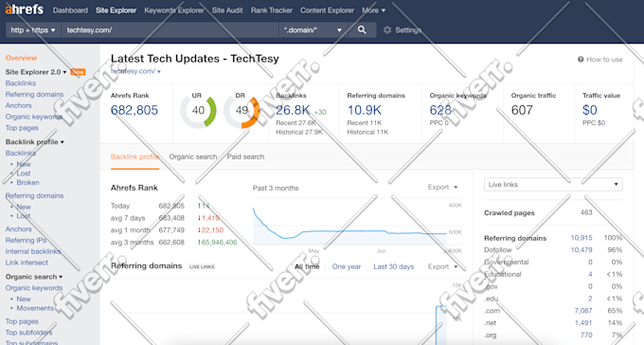Open Top subfolders in the sidebar
The height and width of the screenshot is (345, 644).
click(28, 333)
